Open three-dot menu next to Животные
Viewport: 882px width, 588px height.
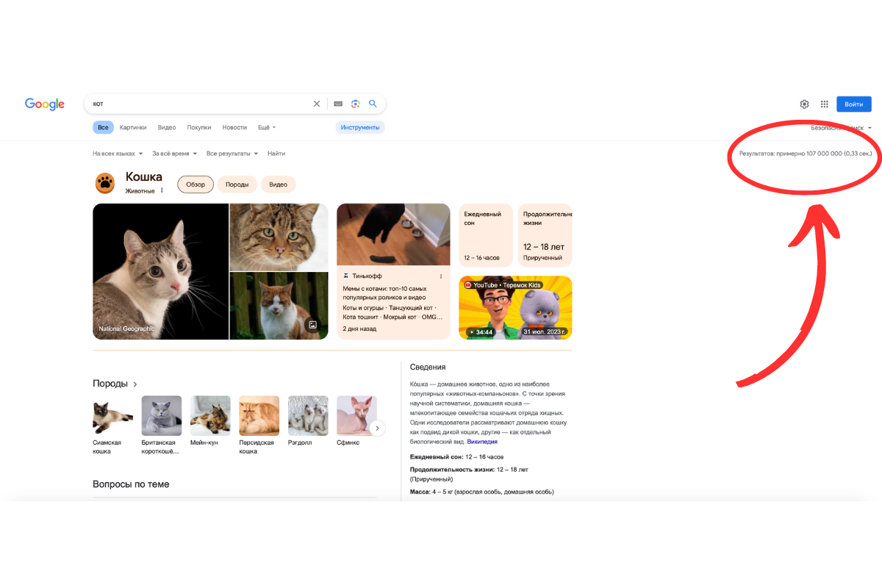162,190
